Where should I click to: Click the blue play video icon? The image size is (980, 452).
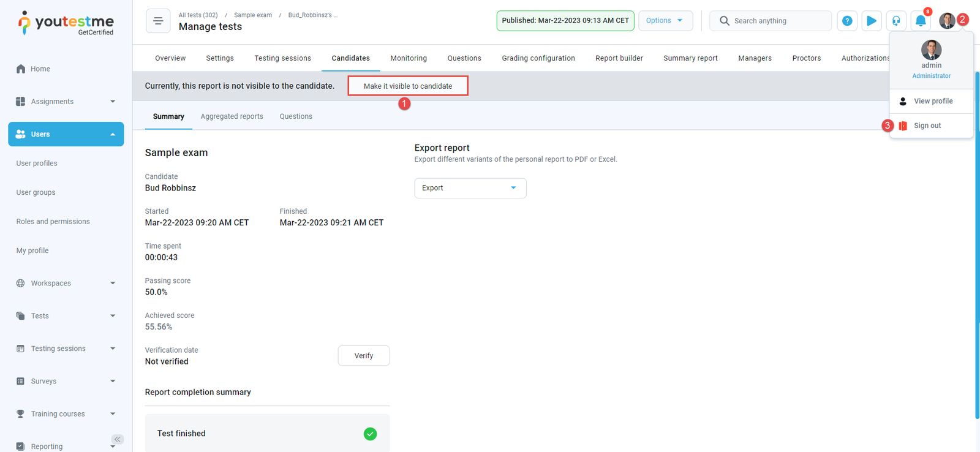(x=871, y=21)
